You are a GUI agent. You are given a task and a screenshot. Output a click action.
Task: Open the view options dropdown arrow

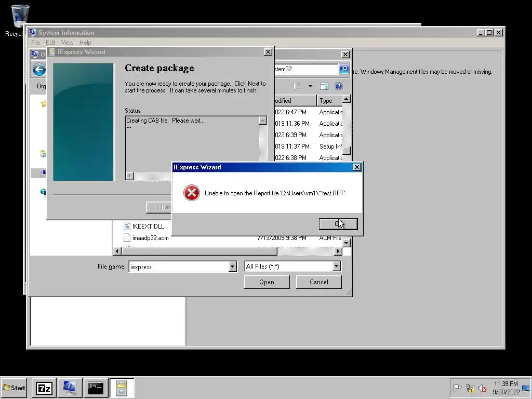click(310, 86)
